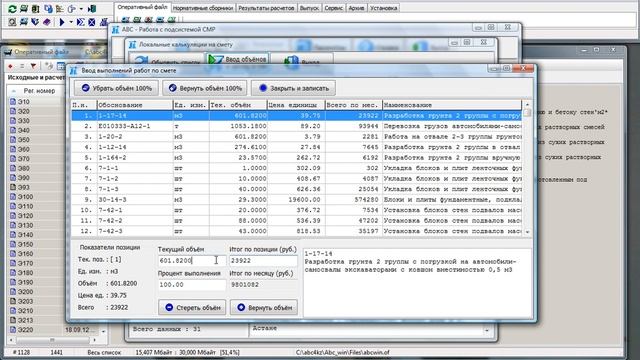Screen dimensions: 640x360
Task: Click the blue circle icon on 'Убрать объём 100%'
Action: [x=85, y=88]
